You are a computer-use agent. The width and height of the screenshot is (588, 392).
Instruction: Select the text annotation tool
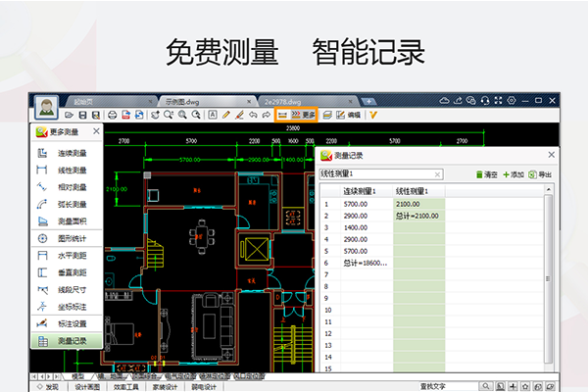(213, 115)
